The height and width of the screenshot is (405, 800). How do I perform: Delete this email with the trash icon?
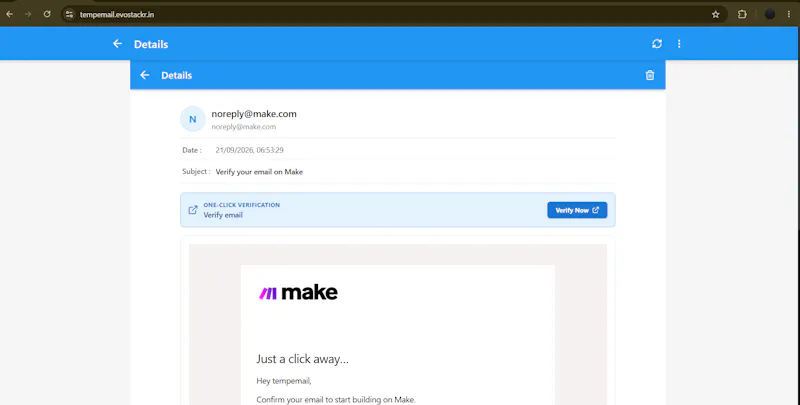coord(650,75)
